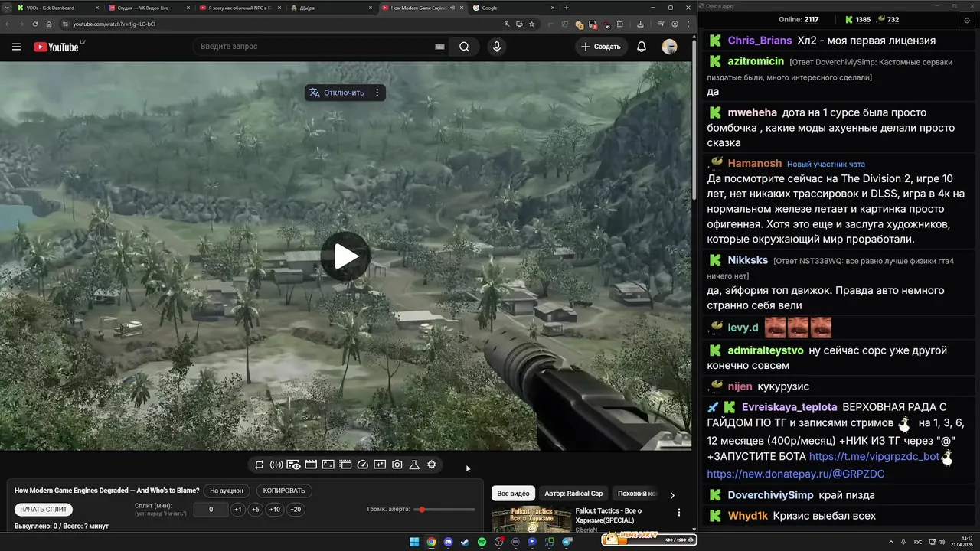Reload the page in Chrome
This screenshot has height=551, width=980.
tap(35, 24)
